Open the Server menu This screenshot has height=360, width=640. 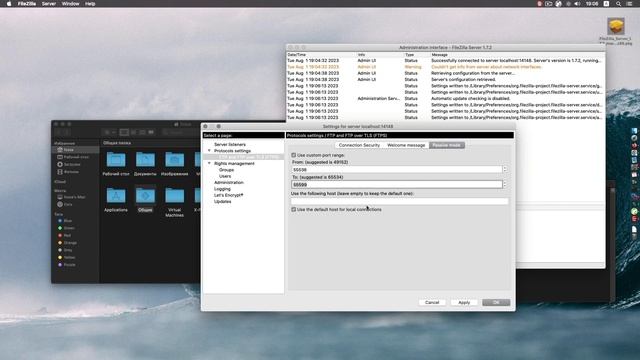[x=49, y=4]
